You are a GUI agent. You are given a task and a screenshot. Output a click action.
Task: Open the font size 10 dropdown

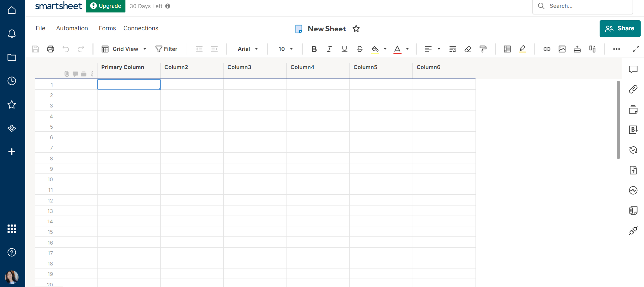286,49
